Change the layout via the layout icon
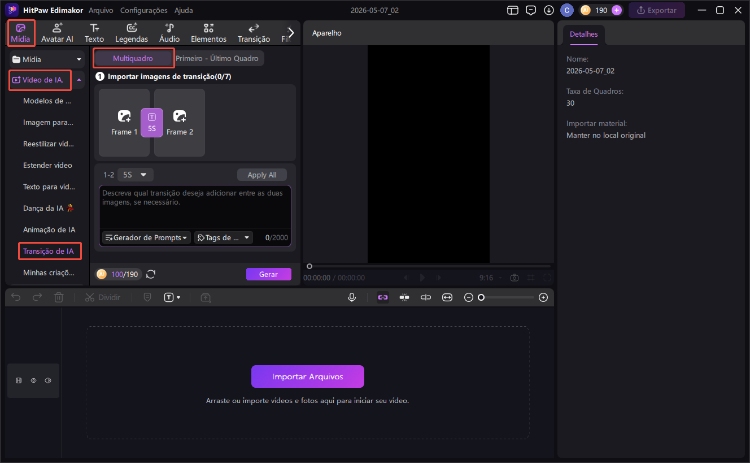 tap(513, 10)
